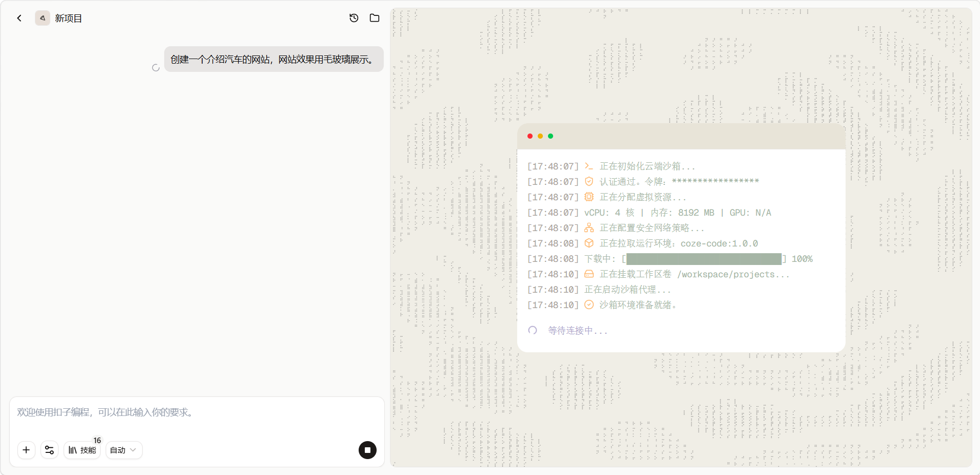Click the terminal prompt icon beside 正在初始化云端沙箱

pyautogui.click(x=589, y=166)
